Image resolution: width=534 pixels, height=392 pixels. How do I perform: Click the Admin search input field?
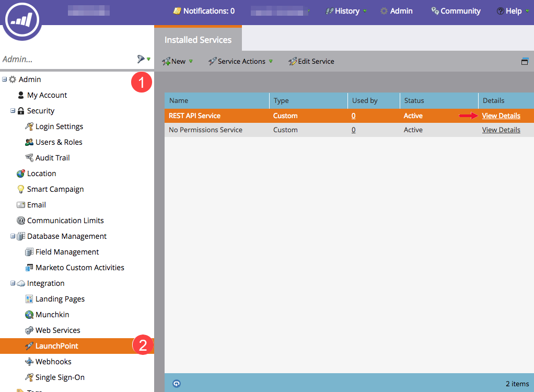tap(68, 59)
